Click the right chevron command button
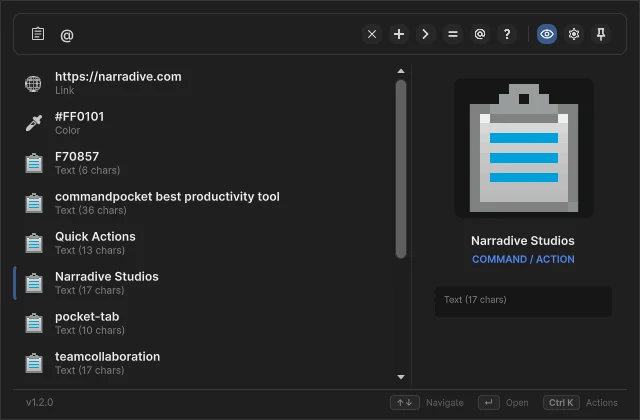 tap(426, 34)
